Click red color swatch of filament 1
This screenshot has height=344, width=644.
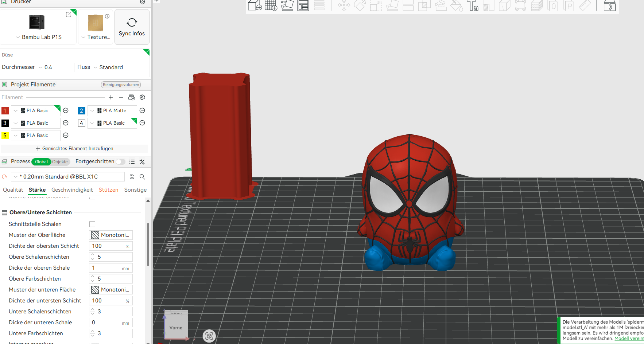coord(5,110)
